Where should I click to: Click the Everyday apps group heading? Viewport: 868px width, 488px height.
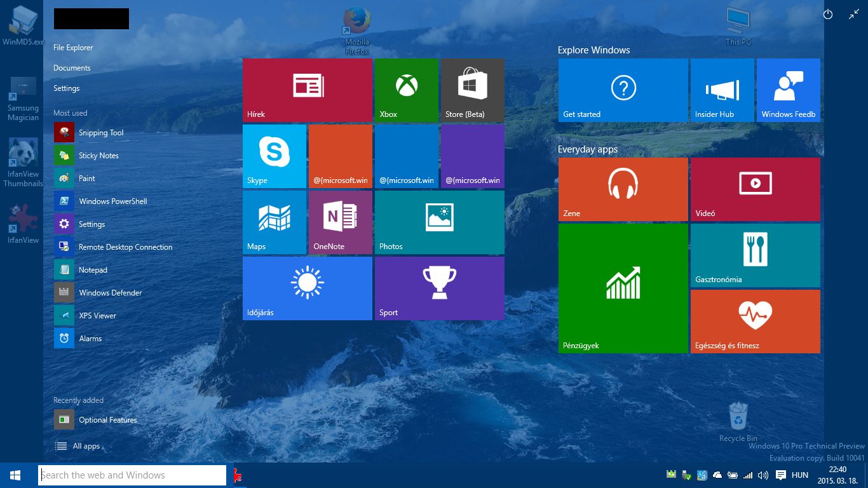(x=588, y=149)
